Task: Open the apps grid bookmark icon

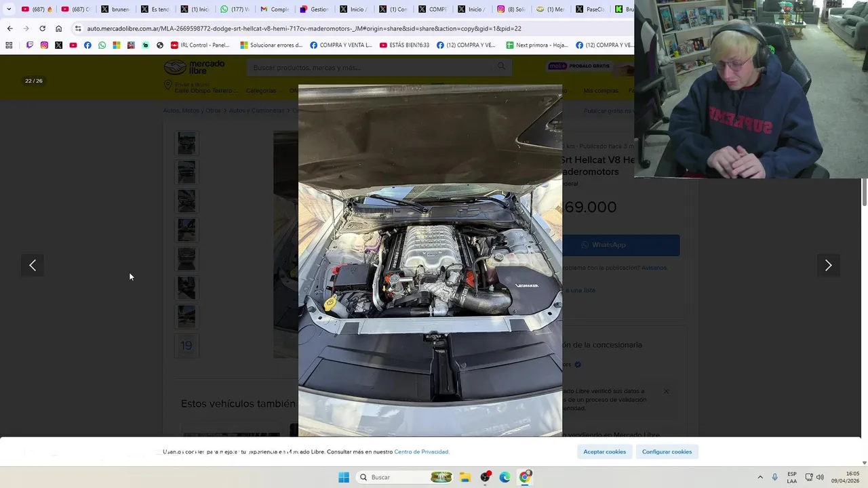Action: coord(9,45)
